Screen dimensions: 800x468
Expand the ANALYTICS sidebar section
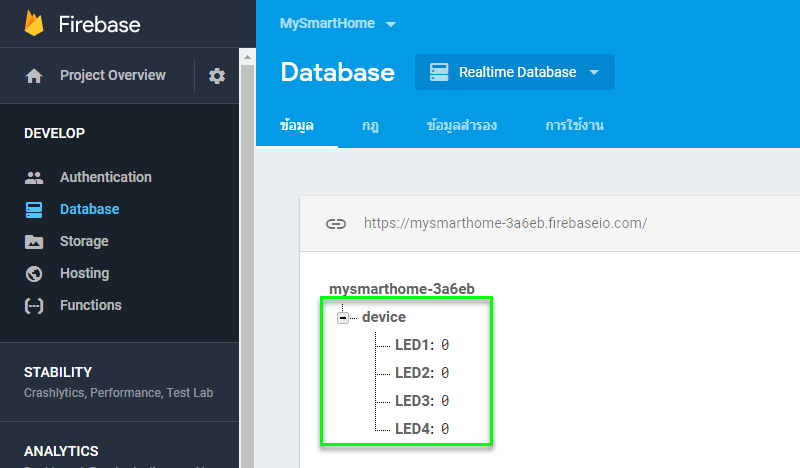(61, 451)
